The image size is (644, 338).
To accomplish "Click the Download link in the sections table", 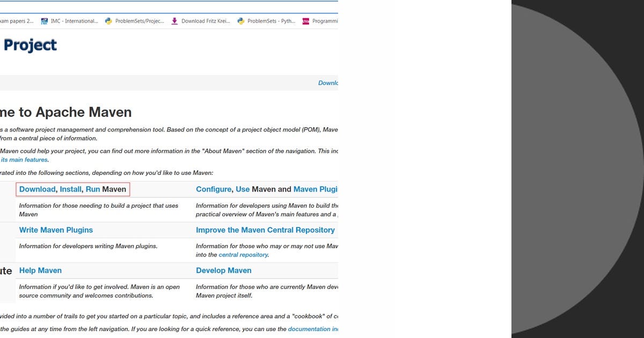I will pyautogui.click(x=37, y=189).
